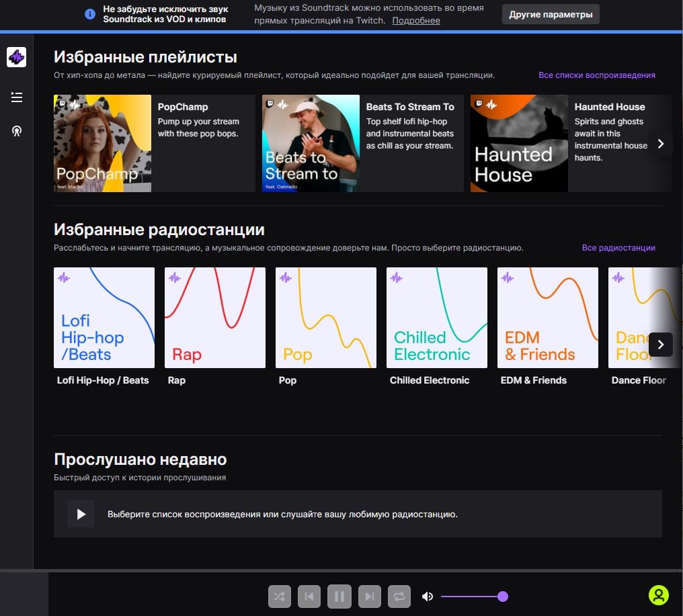Select the radio antenna icon in the sidebar

click(x=16, y=130)
